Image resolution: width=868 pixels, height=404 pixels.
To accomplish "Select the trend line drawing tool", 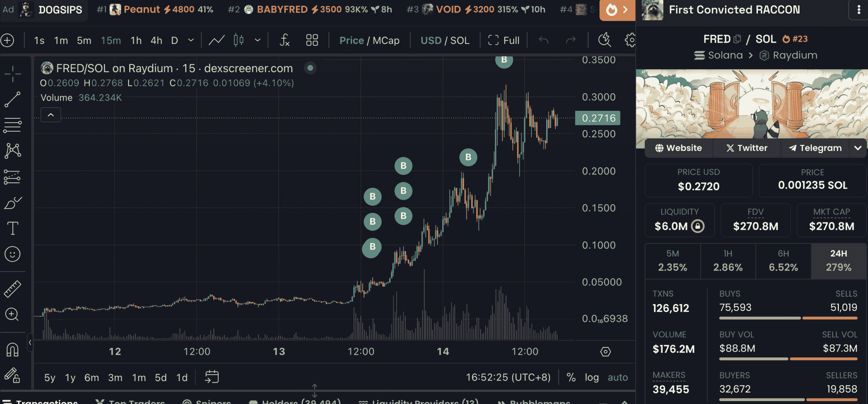I will pos(13,100).
